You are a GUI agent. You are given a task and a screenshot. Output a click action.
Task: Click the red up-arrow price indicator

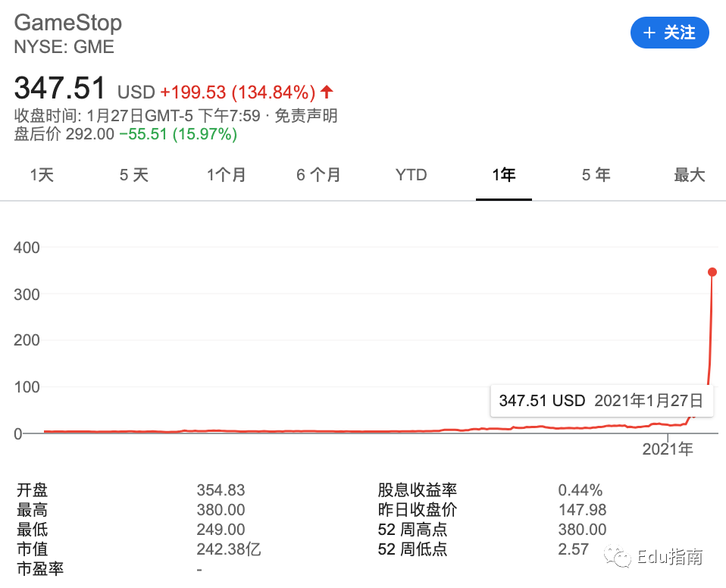click(x=327, y=92)
